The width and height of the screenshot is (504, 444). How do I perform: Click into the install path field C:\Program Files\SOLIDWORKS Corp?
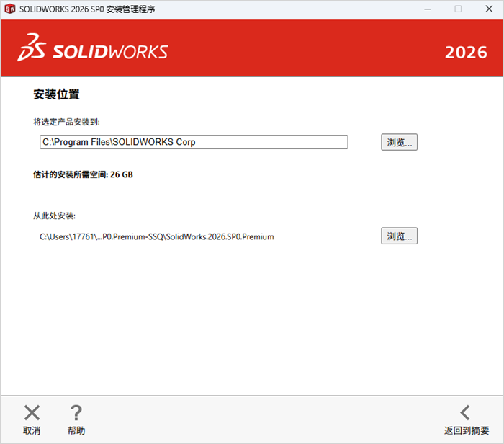pyautogui.click(x=194, y=142)
